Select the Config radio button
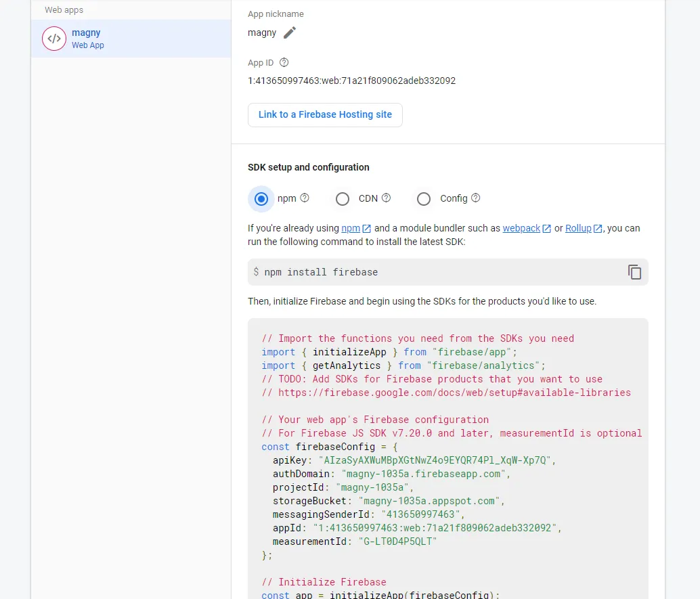 (x=424, y=199)
